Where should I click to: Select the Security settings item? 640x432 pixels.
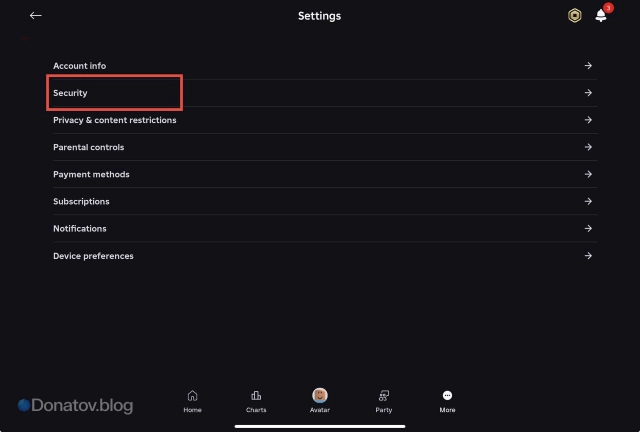click(x=71, y=93)
